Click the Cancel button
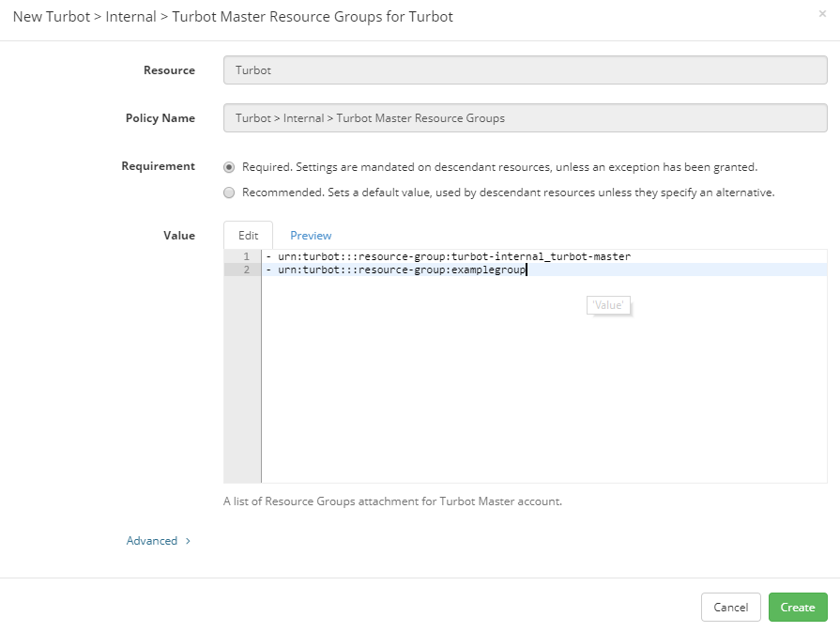Screen dimensions: 840x632 click(x=731, y=608)
